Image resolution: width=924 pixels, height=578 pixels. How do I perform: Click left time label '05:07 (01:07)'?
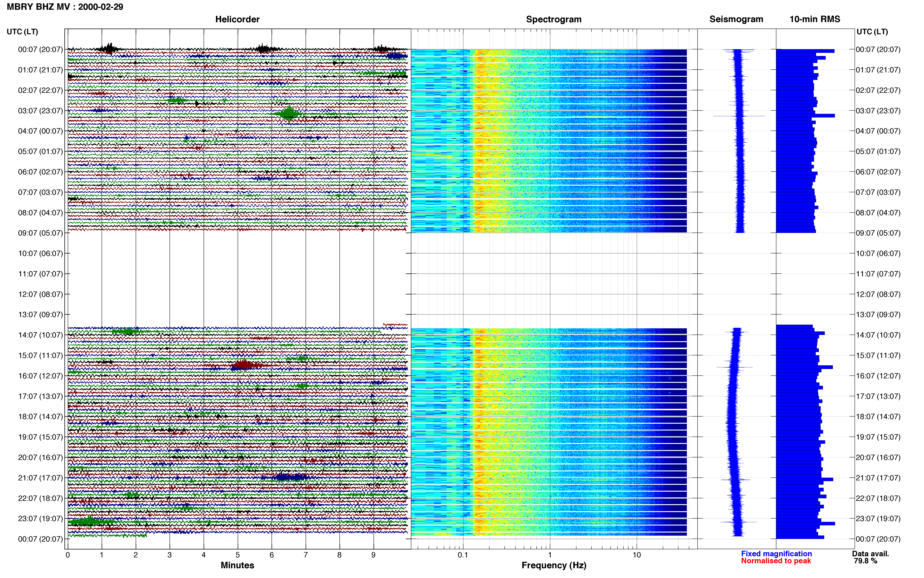[x=41, y=151]
